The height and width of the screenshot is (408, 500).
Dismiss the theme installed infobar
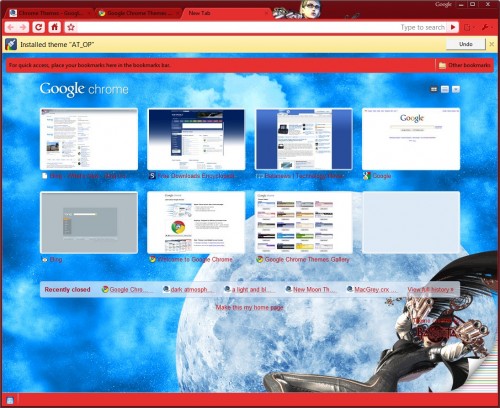(x=491, y=44)
